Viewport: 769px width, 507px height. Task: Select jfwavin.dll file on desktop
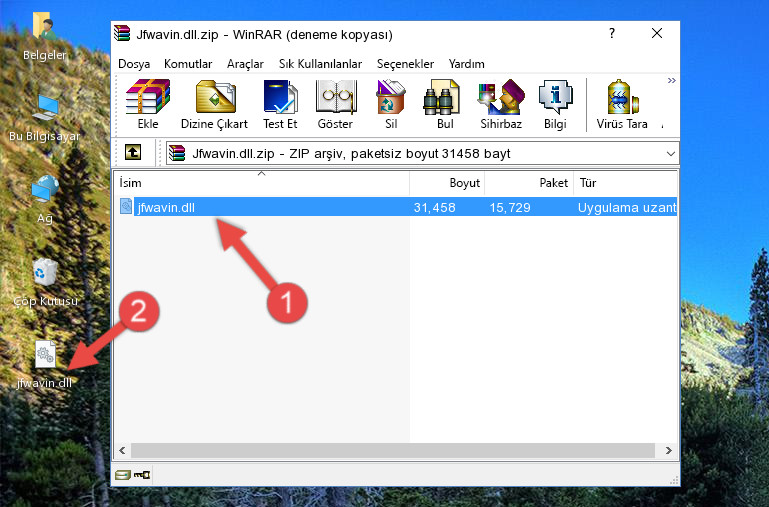tap(45, 365)
